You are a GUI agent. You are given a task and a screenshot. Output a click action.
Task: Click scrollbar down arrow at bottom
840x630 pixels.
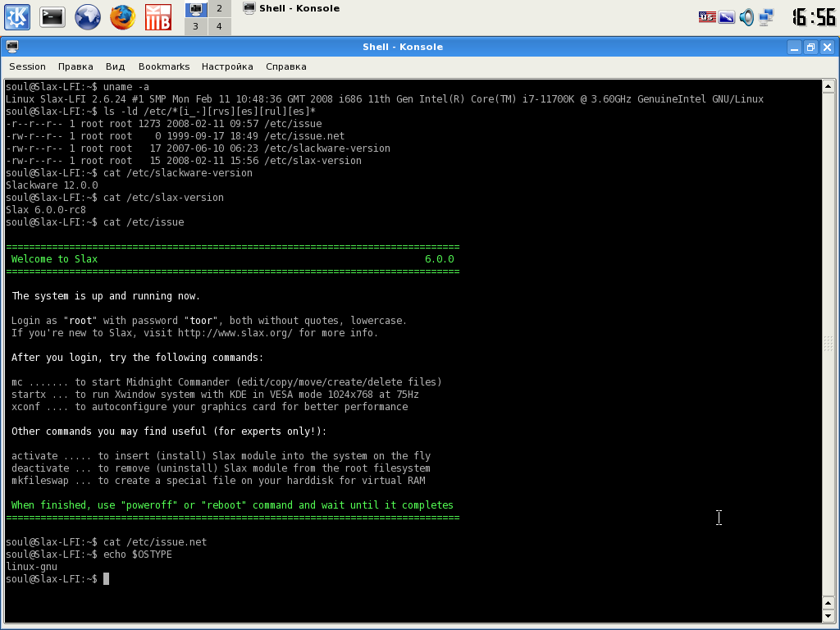pos(829,615)
